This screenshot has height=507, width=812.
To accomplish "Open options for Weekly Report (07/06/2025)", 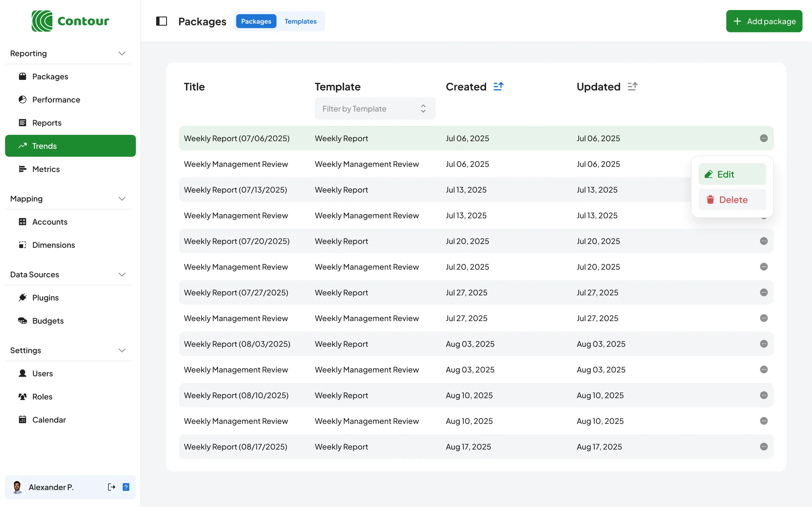I will (x=763, y=138).
